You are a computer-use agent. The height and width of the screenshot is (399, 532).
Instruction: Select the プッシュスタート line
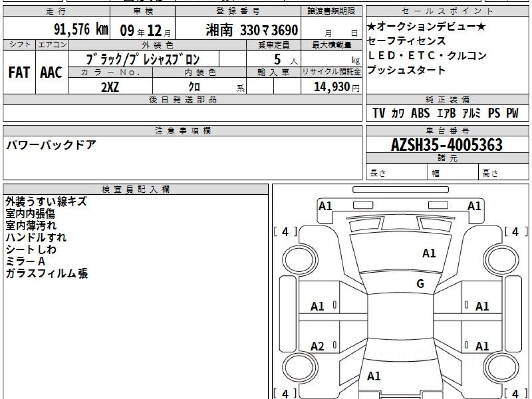[x=407, y=70]
